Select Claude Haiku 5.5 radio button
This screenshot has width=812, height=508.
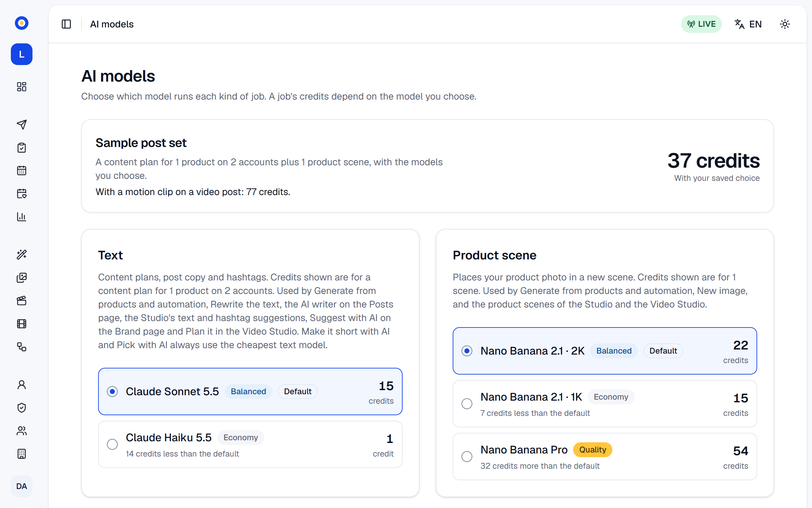click(112, 444)
